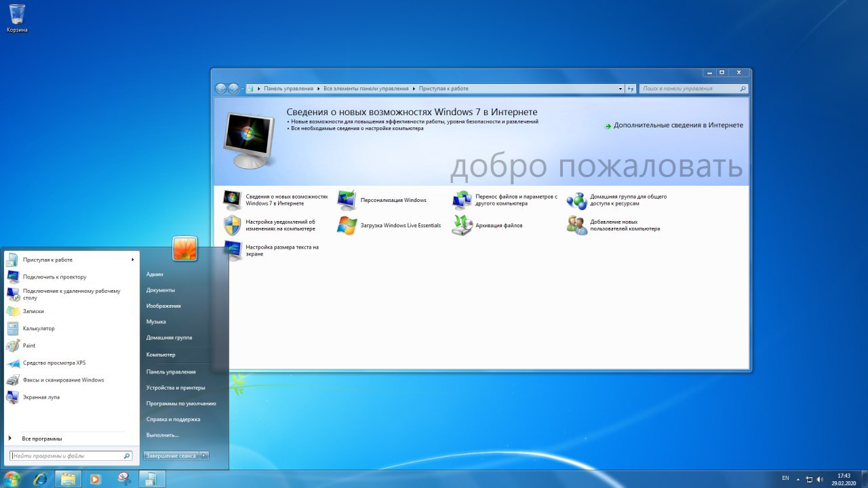
Task: Launch 'Калькулятор' from Start menu
Action: [71, 329]
